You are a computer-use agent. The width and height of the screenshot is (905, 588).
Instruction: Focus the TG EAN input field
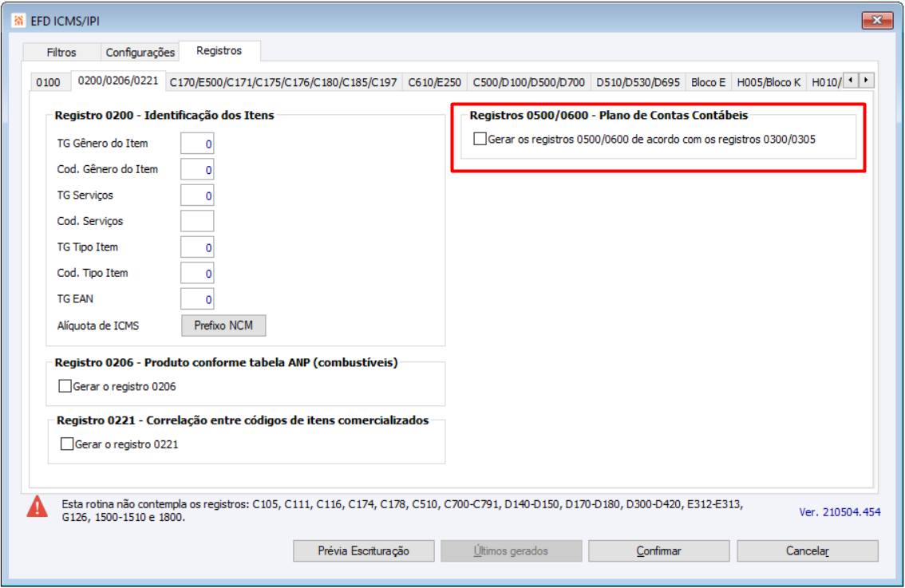click(197, 299)
